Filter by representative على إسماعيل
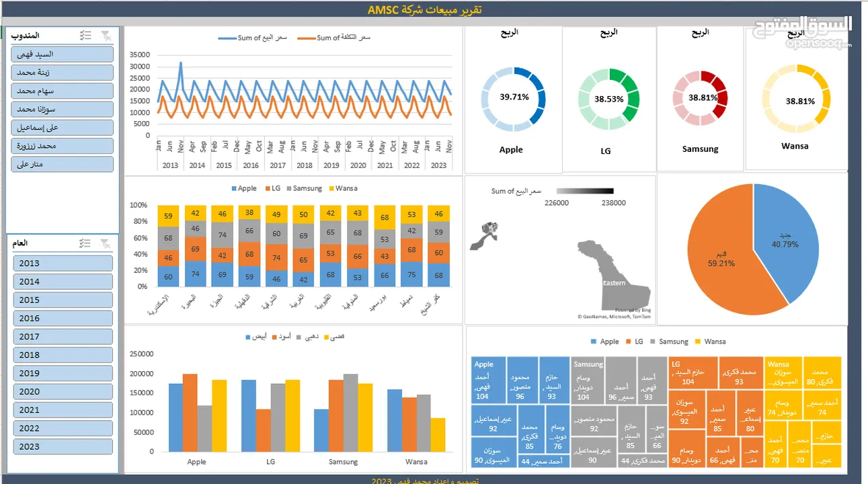The height and width of the screenshot is (484, 868). click(63, 127)
